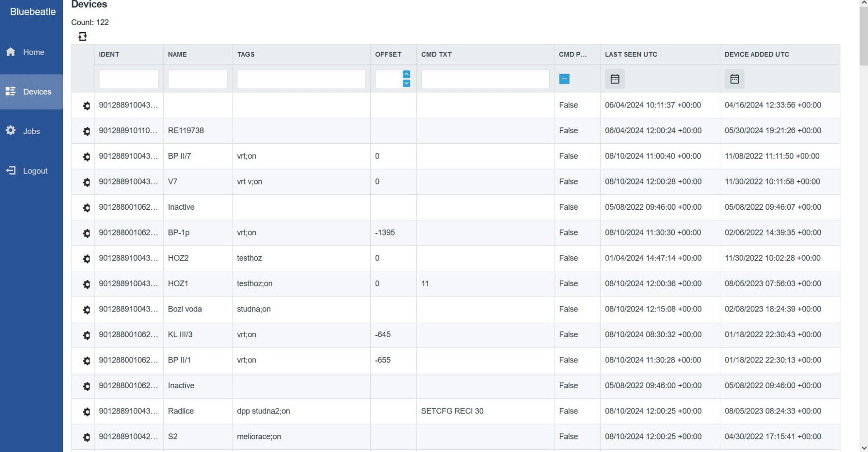
Task: Open gear menu for Bozi voda device
Action: pos(86,310)
